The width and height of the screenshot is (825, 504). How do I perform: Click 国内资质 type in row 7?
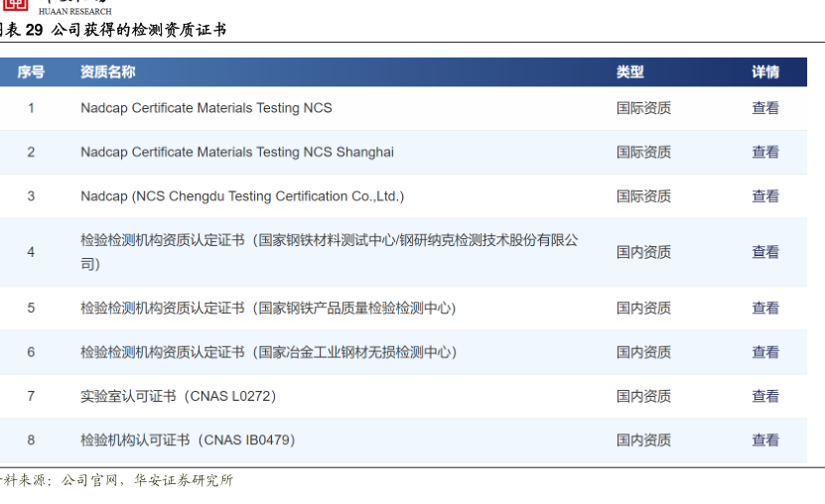[643, 396]
